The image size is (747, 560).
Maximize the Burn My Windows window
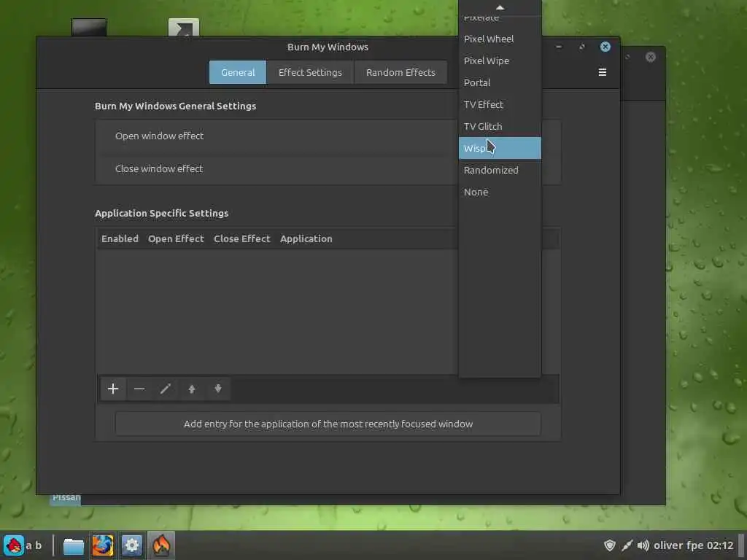581,47
